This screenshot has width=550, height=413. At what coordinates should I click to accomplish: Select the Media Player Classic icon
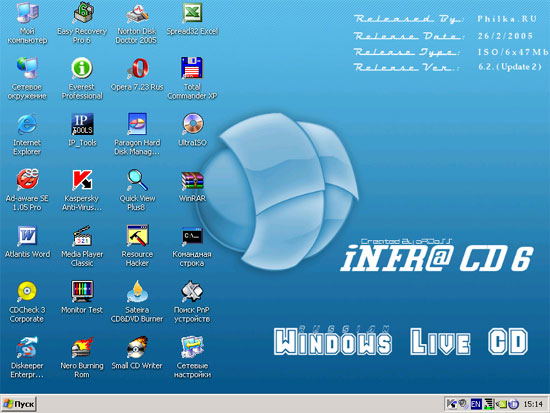(82, 236)
